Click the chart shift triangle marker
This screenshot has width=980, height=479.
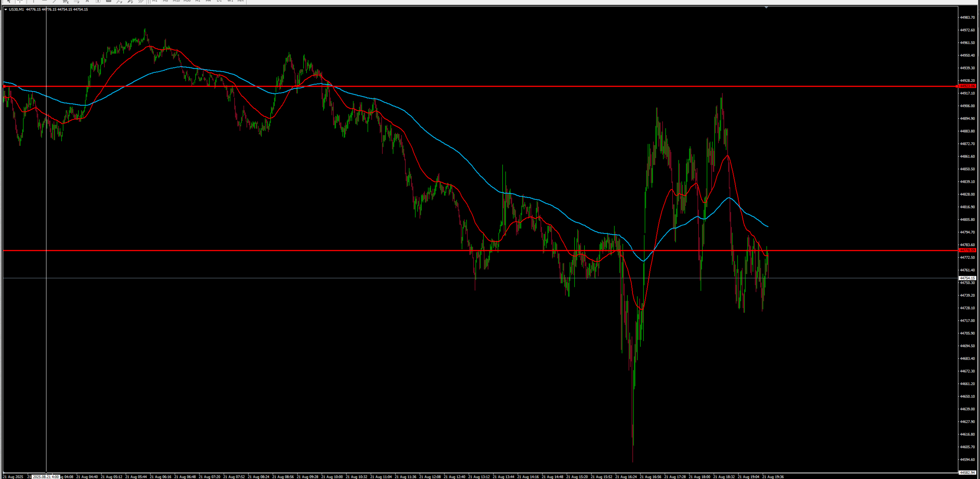point(766,7)
